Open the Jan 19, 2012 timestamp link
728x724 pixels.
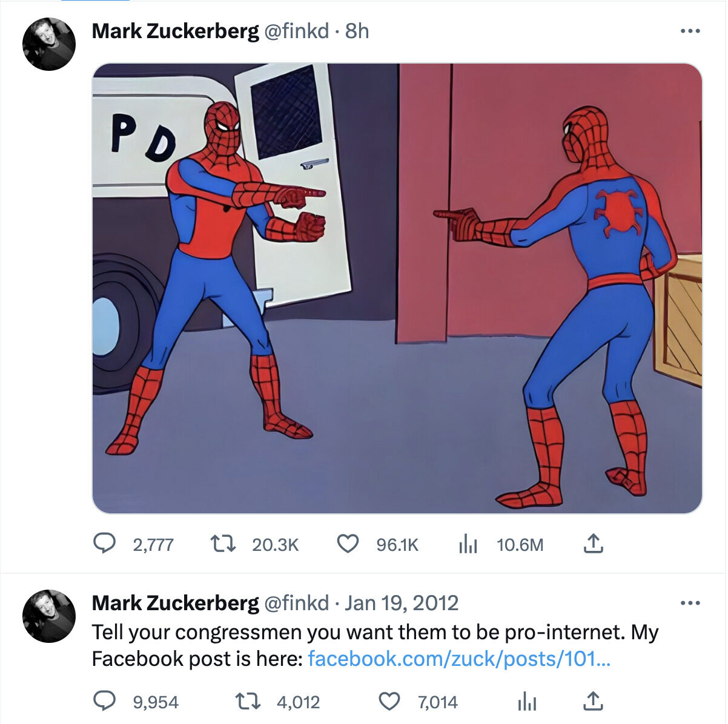[402, 603]
